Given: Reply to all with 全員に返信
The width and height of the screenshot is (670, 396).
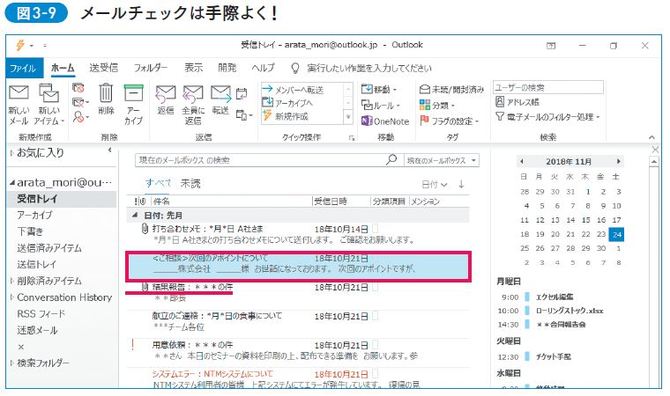Looking at the screenshot, I should click(193, 105).
